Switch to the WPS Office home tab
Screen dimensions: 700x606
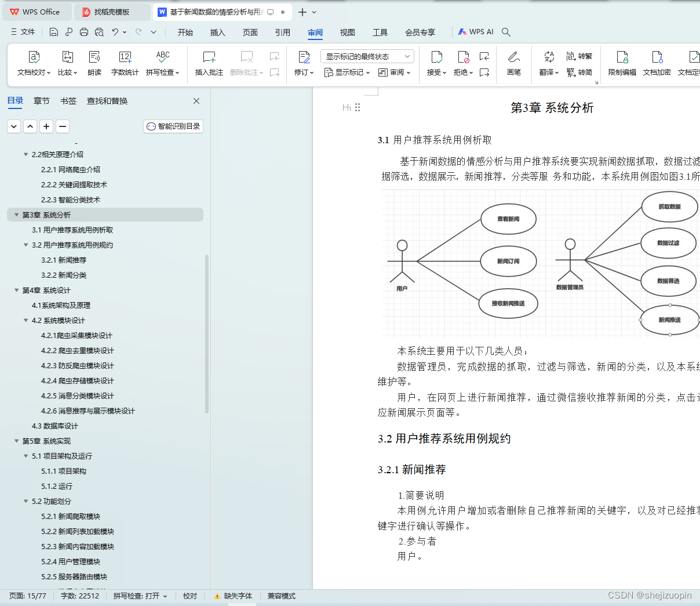[36, 12]
